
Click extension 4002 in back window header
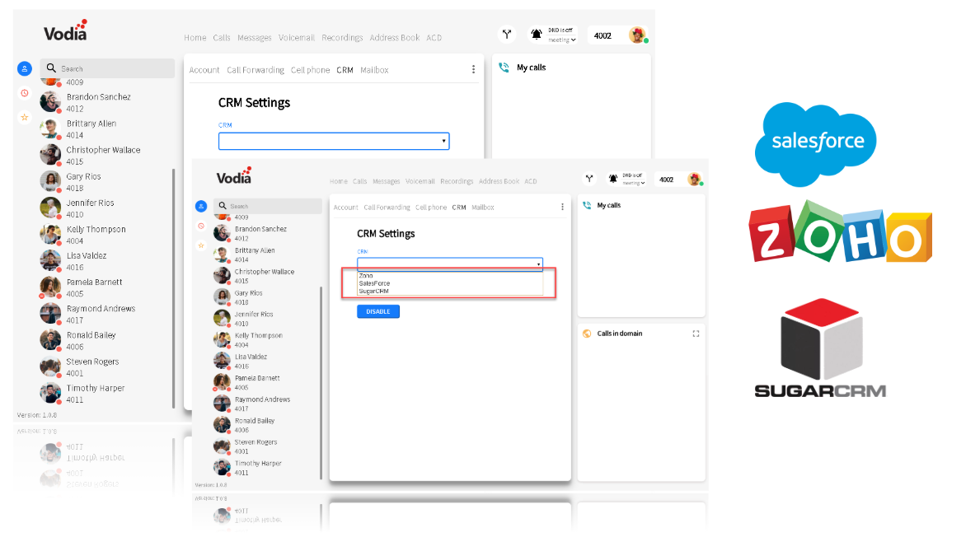(603, 35)
